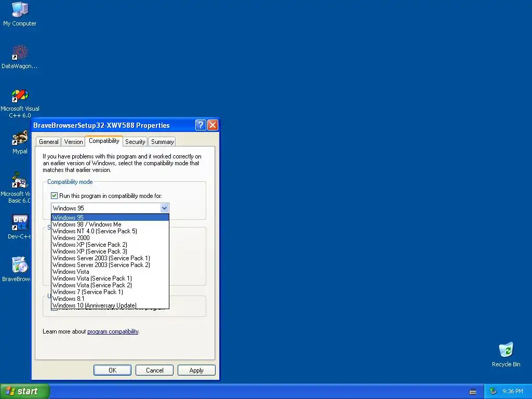Open the Start menu
Viewport: 532px width, 399px height.
[25, 391]
